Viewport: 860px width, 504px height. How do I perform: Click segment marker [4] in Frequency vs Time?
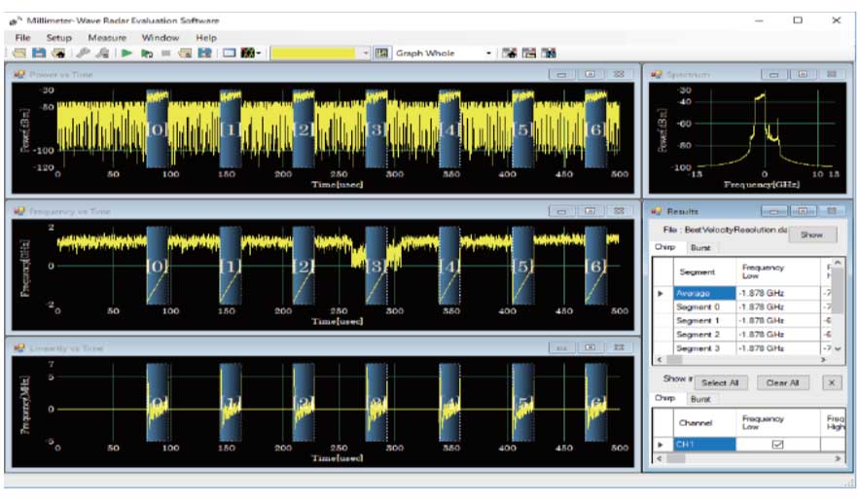coord(449,267)
